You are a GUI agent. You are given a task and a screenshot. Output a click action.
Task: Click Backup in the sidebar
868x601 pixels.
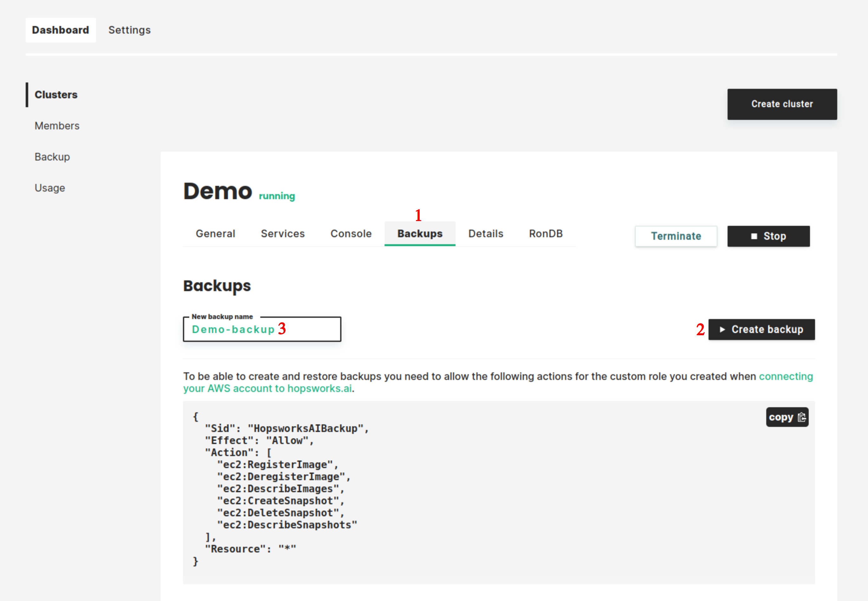53,156
